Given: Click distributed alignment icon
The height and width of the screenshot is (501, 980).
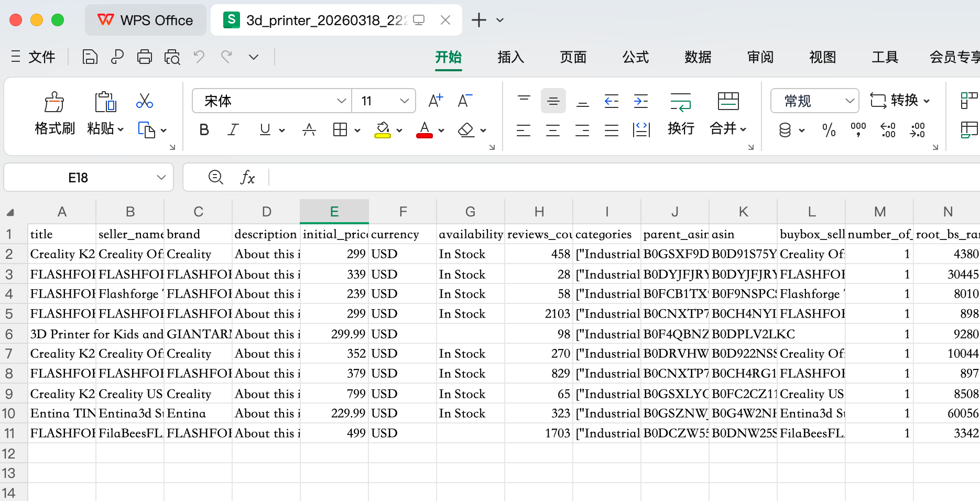Looking at the screenshot, I should (641, 130).
